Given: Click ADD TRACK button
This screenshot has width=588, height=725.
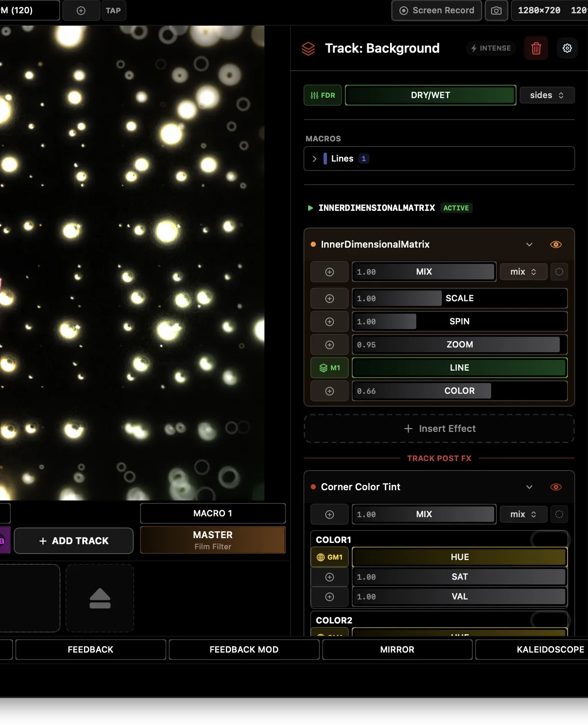Looking at the screenshot, I should [x=74, y=541].
